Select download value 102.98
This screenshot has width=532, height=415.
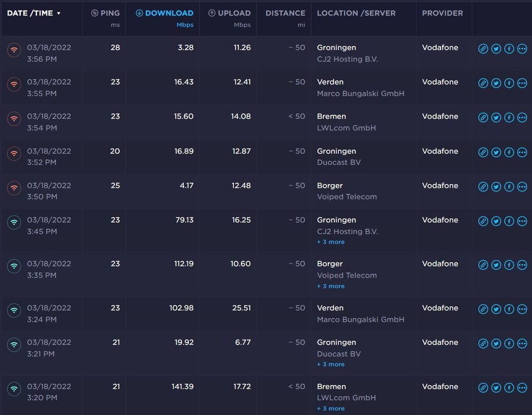(182, 308)
